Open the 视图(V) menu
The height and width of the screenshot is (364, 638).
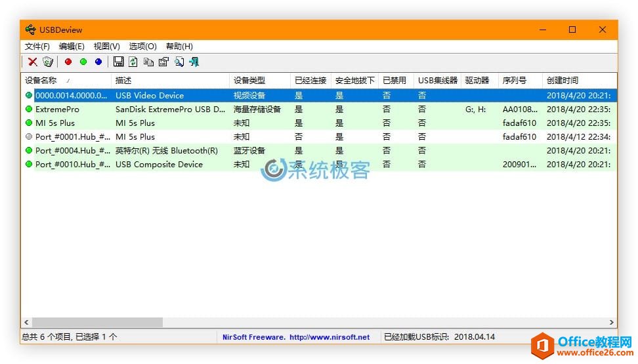point(106,47)
